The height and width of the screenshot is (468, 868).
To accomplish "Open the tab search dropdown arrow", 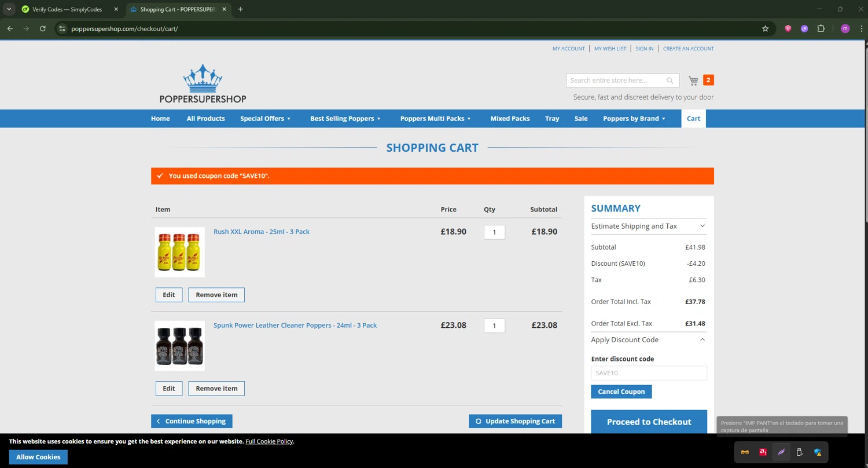I will coord(9,9).
